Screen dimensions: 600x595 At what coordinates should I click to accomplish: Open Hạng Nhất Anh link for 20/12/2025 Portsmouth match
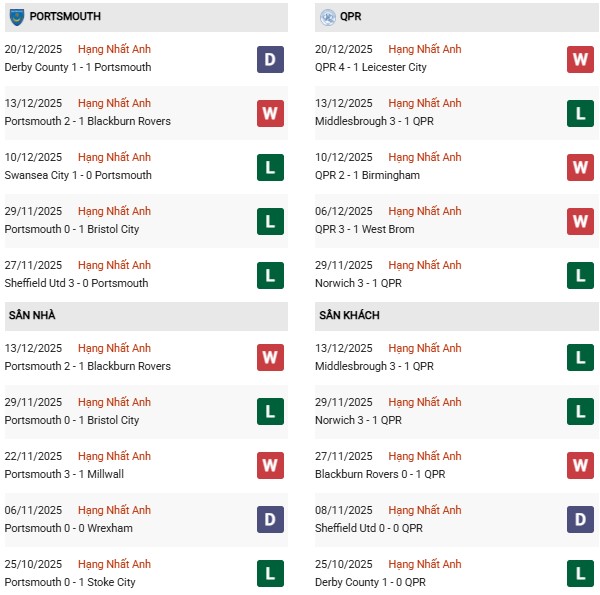pyautogui.click(x=114, y=49)
